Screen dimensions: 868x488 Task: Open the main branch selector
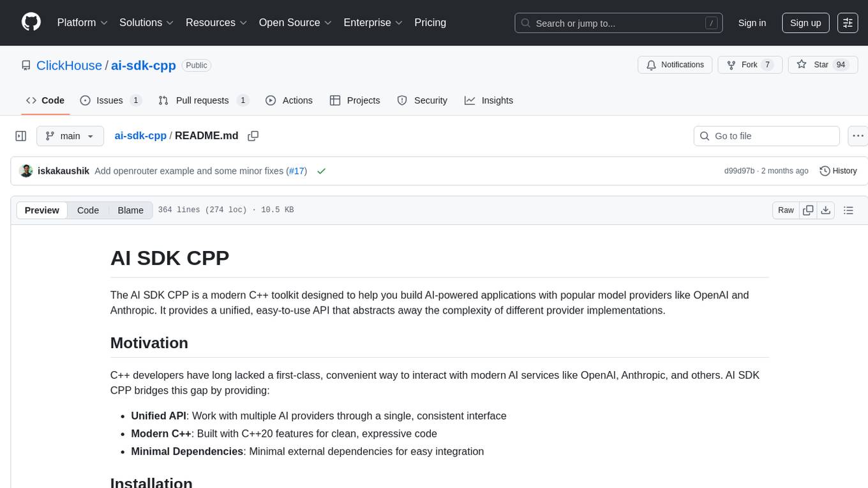(x=70, y=136)
